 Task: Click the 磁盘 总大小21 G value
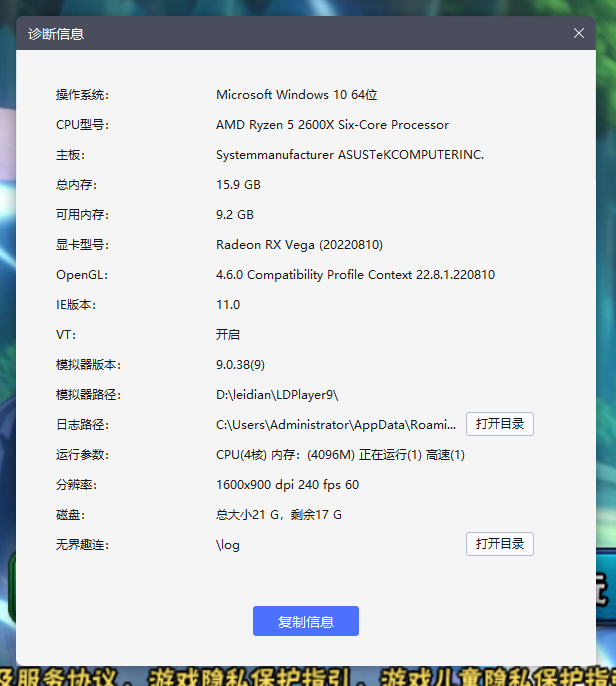click(x=279, y=515)
